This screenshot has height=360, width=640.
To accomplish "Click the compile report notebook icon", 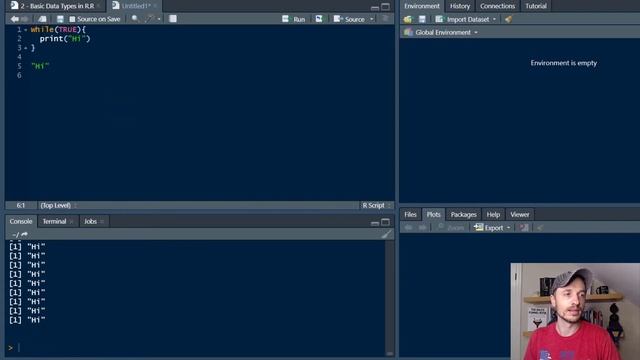I will point(173,19).
